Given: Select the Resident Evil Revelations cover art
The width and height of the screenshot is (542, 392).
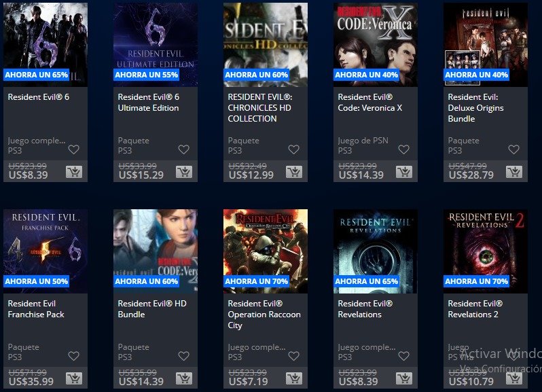Looking at the screenshot, I should tap(376, 251).
